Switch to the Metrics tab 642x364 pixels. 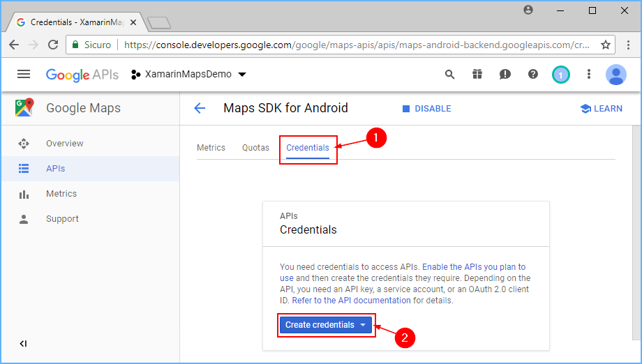click(211, 148)
